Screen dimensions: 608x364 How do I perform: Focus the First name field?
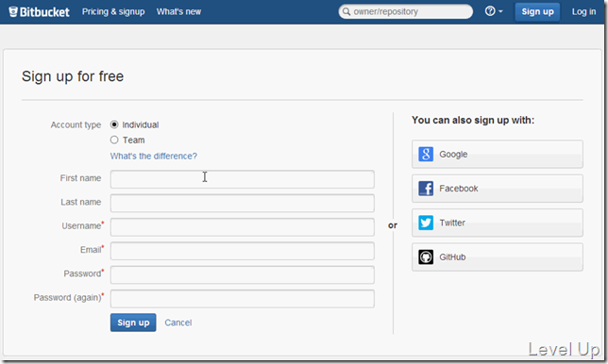click(x=243, y=179)
